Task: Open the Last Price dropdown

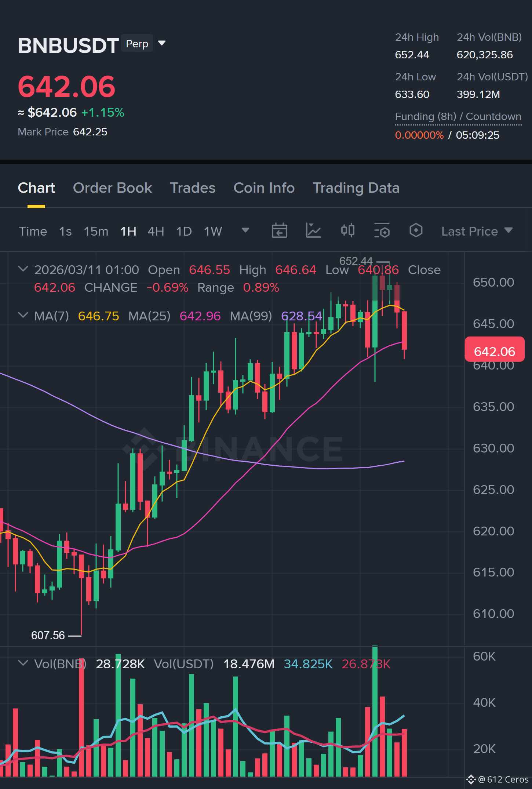Action: pyautogui.click(x=477, y=231)
